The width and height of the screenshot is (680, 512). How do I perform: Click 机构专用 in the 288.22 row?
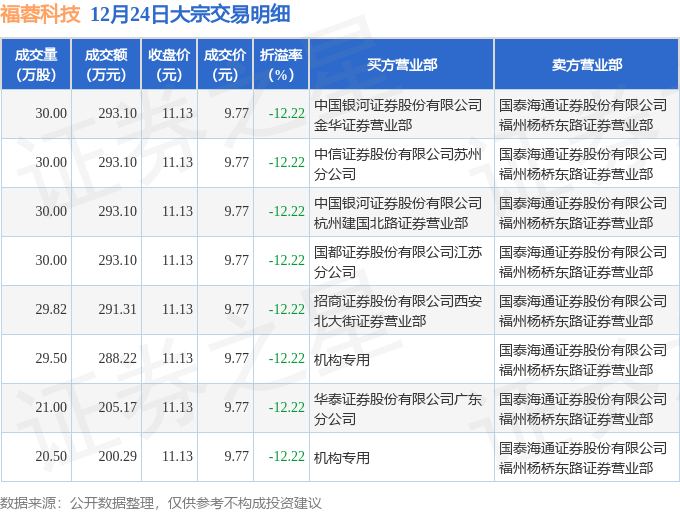pyautogui.click(x=342, y=360)
